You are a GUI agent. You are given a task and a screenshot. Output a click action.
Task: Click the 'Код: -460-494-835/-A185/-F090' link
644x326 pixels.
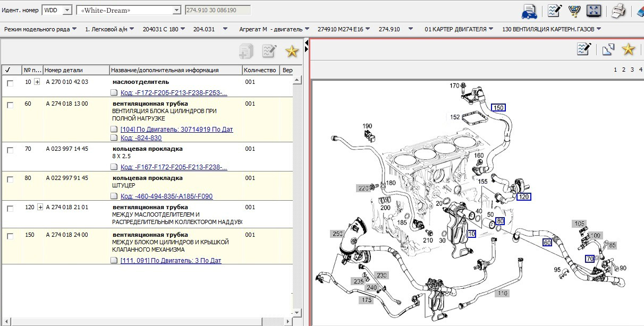(166, 196)
